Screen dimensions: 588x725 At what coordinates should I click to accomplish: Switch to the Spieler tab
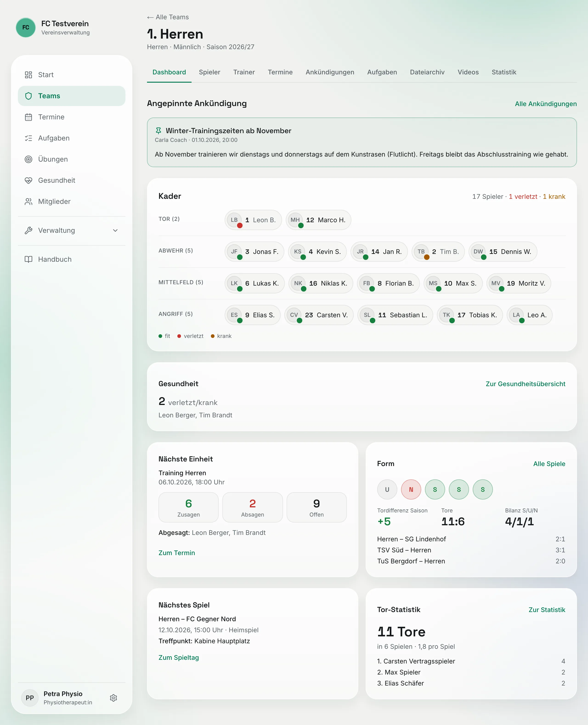tap(209, 72)
